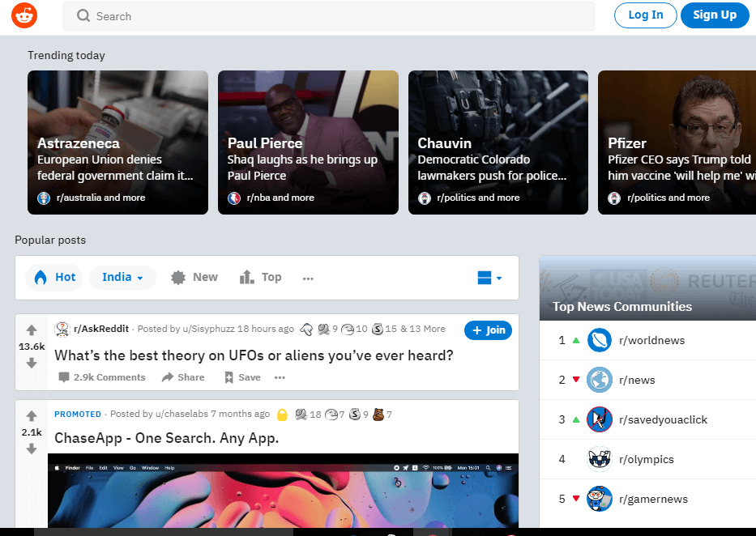Viewport: 756px width, 536px height.
Task: Open more options ellipsis on AskReddit post
Action: point(280,377)
